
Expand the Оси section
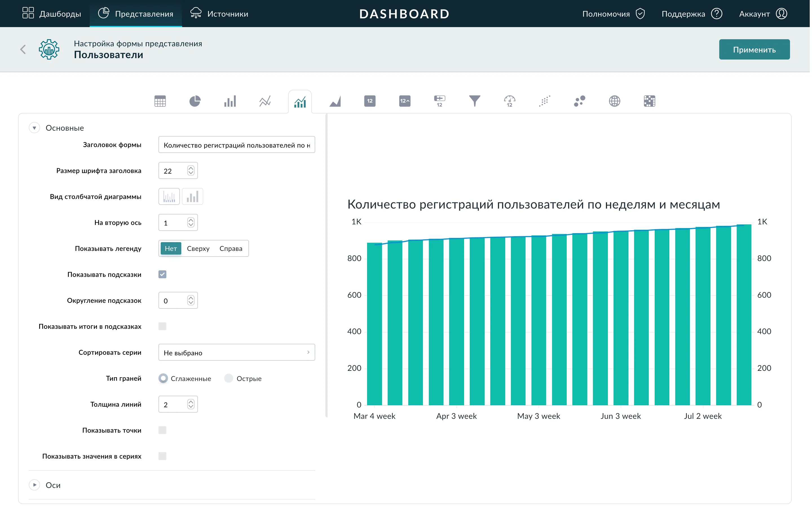click(34, 485)
